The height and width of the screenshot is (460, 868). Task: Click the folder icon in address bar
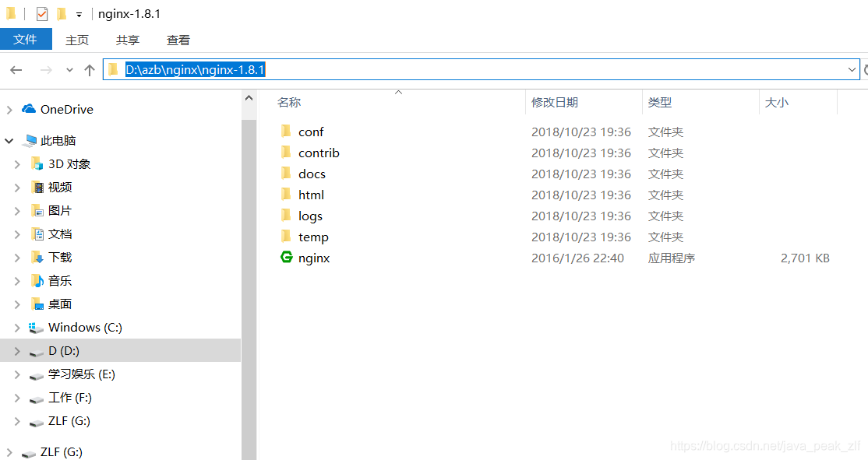click(114, 69)
